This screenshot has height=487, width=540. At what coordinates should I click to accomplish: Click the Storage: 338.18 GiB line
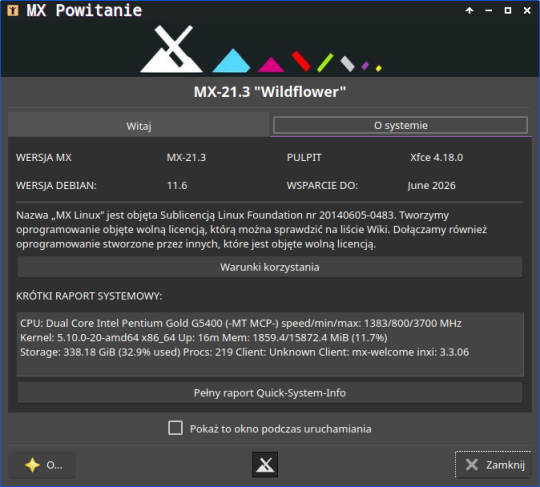[x=245, y=352]
